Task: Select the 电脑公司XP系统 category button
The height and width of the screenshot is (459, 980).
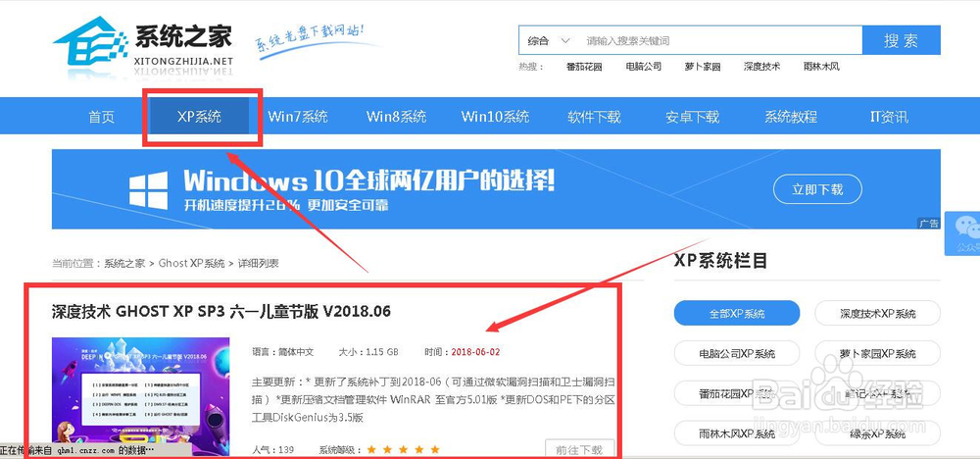Action: (x=737, y=353)
